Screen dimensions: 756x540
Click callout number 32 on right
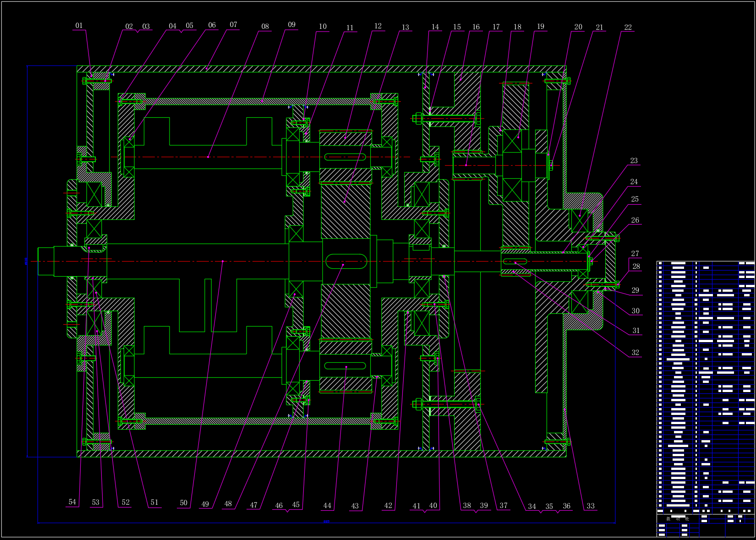635,353
